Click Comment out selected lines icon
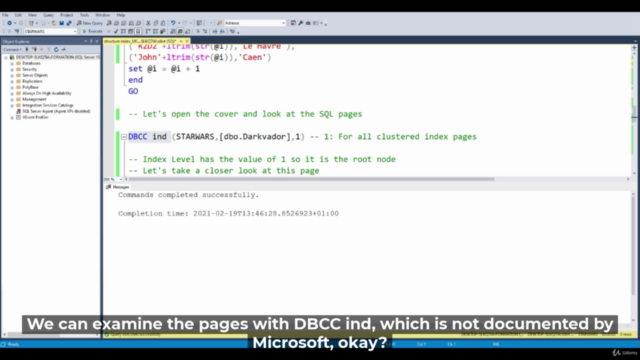 tap(198, 31)
